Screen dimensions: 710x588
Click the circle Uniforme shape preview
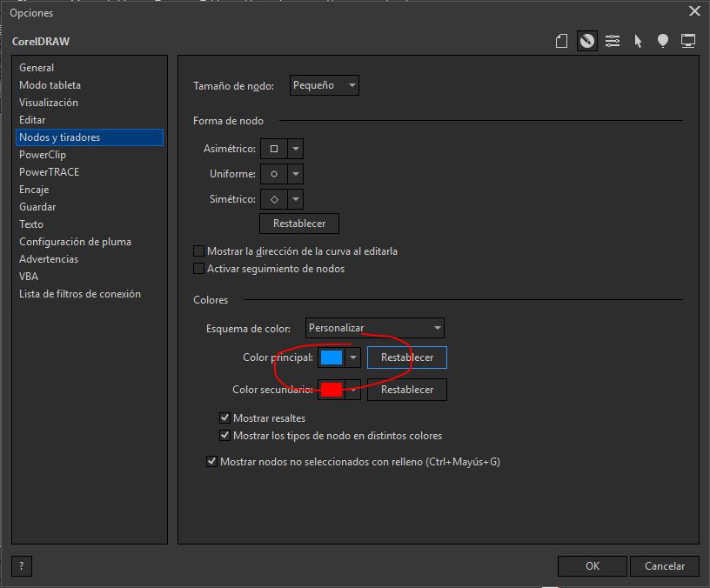(x=274, y=174)
